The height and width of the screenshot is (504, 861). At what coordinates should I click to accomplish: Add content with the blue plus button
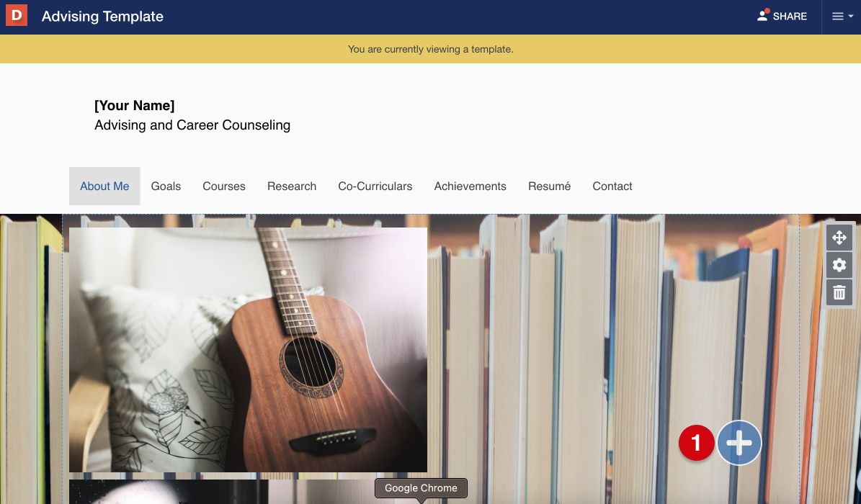click(x=739, y=443)
